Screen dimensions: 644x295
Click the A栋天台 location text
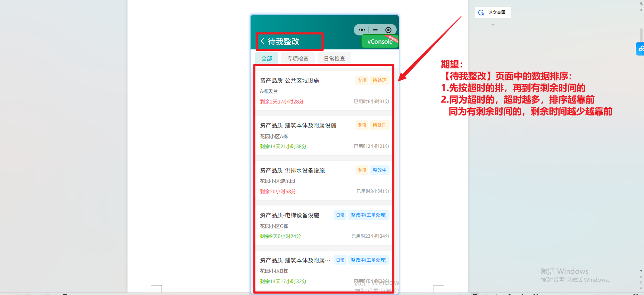pos(269,91)
